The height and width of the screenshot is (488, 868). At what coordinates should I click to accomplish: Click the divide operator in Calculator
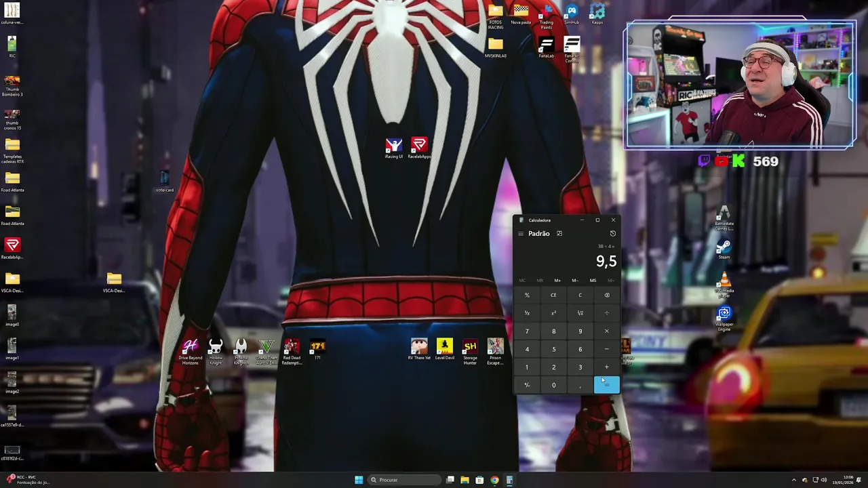coord(607,313)
